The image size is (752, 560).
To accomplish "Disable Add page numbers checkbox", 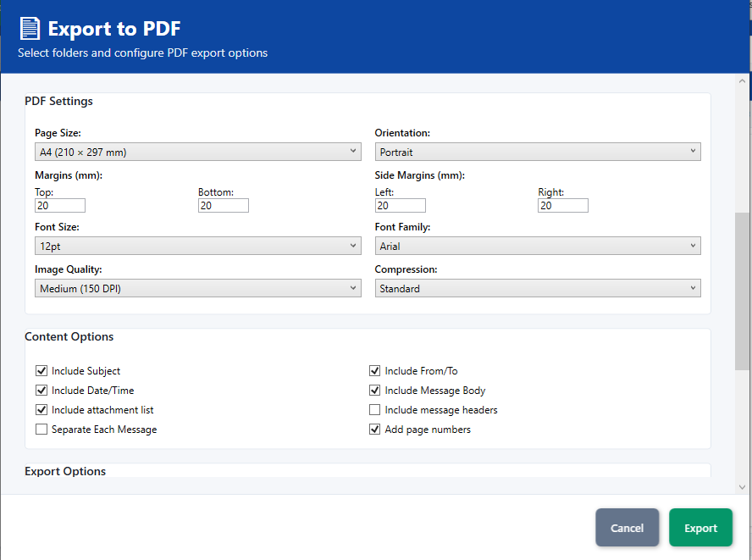I will tap(374, 429).
